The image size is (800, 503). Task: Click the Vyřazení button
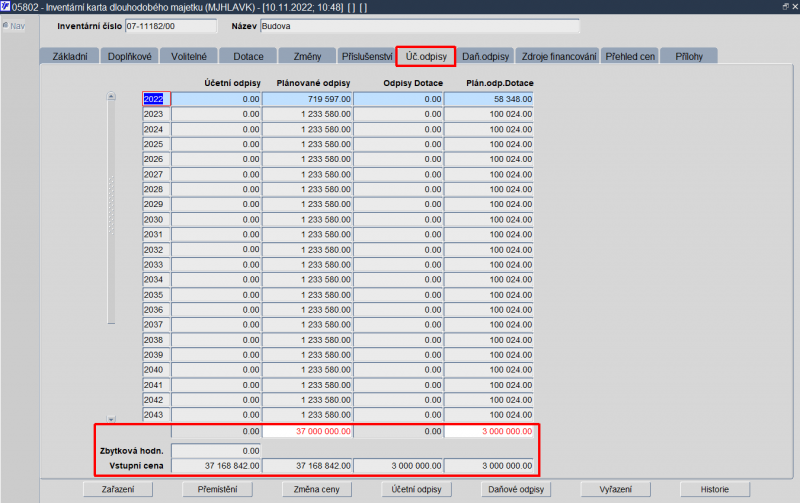615,490
